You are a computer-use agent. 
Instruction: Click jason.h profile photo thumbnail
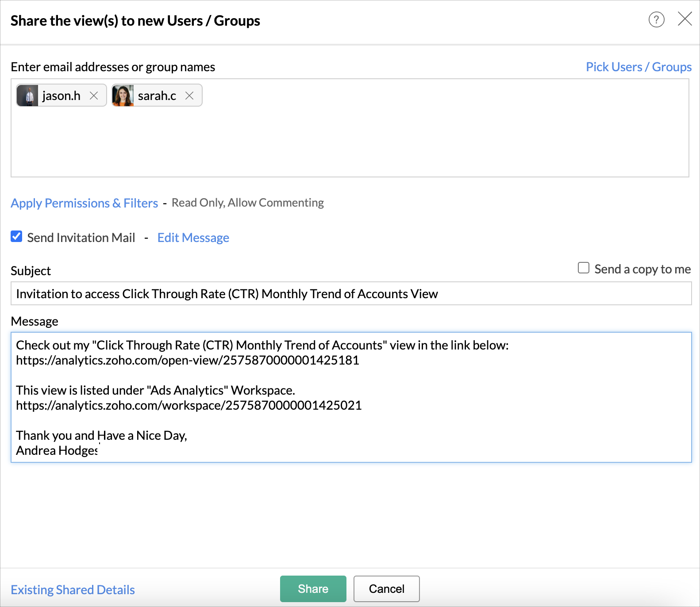(x=28, y=96)
